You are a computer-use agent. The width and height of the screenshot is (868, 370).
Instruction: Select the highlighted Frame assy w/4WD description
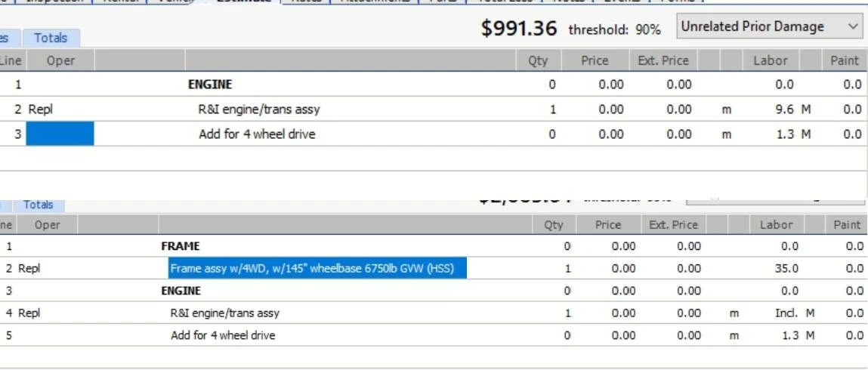pos(317,269)
